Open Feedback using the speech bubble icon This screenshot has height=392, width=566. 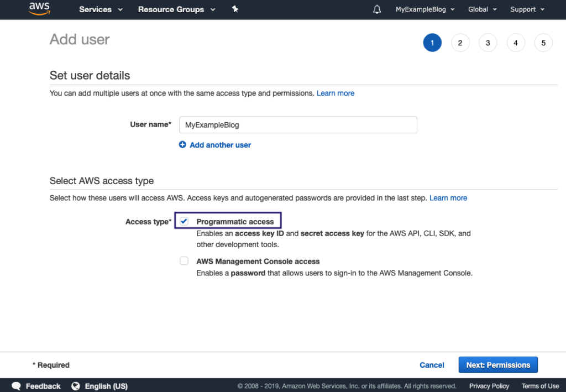16,385
